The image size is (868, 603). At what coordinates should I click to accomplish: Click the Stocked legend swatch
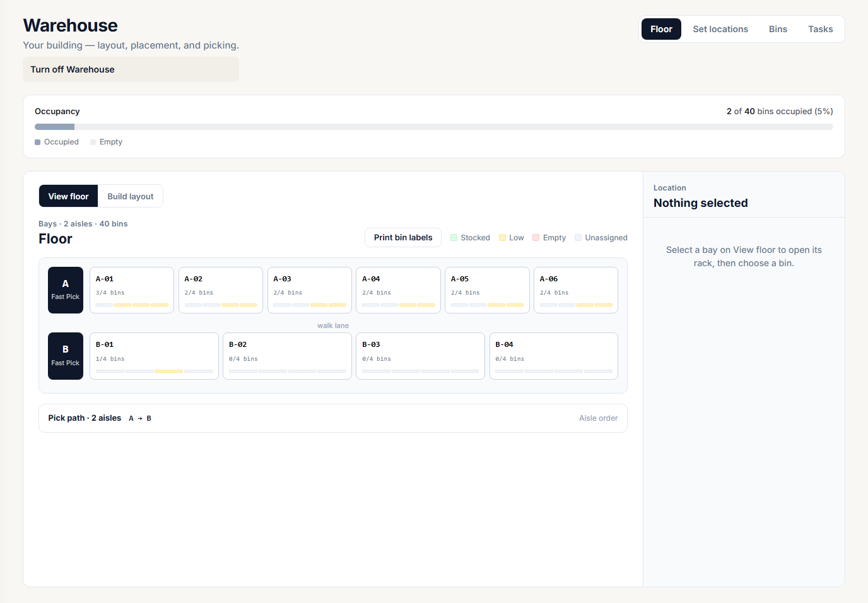point(454,238)
